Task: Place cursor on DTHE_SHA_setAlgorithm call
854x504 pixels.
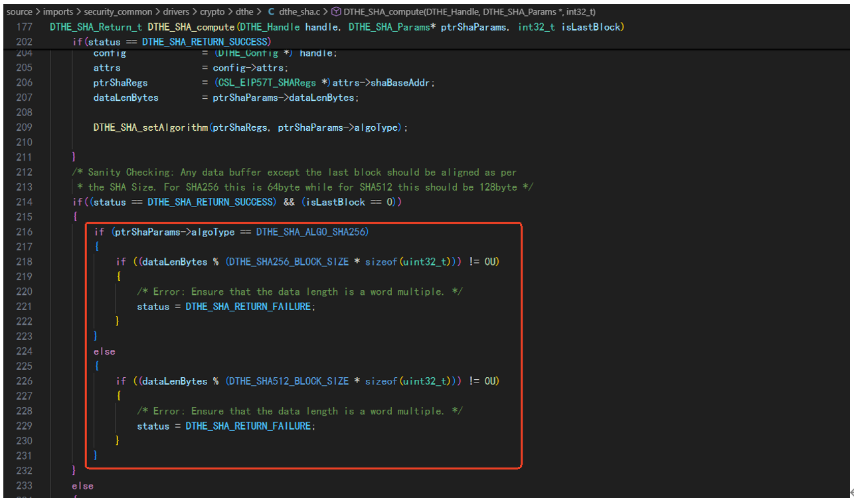Action: pyautogui.click(x=151, y=127)
